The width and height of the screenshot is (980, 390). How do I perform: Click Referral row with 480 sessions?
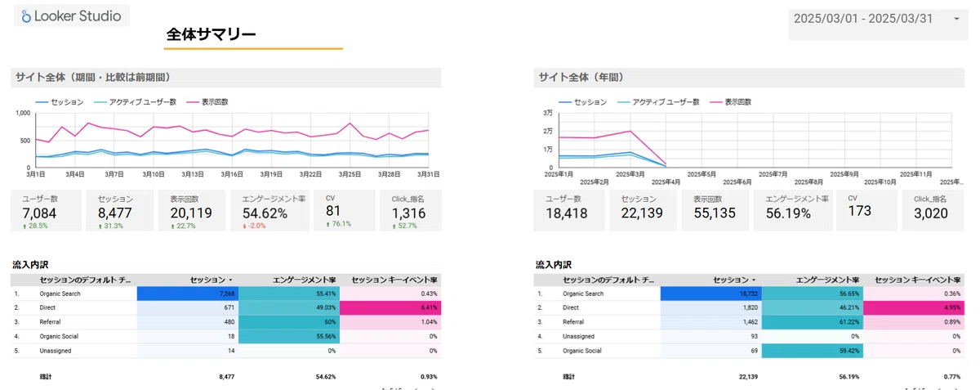(226, 322)
